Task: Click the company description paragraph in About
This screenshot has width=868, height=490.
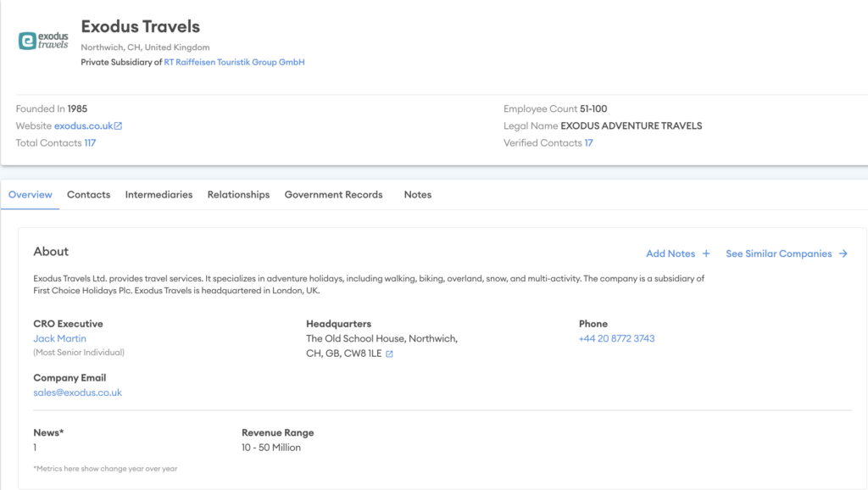Action: [x=369, y=285]
